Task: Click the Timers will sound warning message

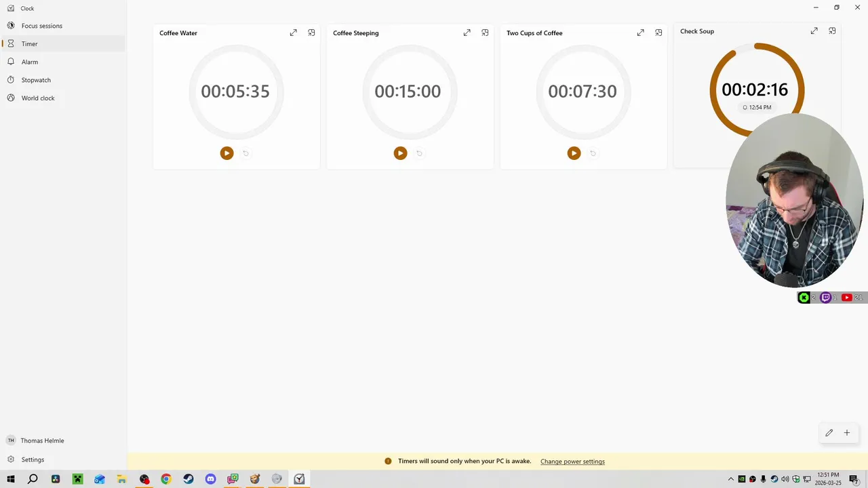Action: [x=465, y=462]
